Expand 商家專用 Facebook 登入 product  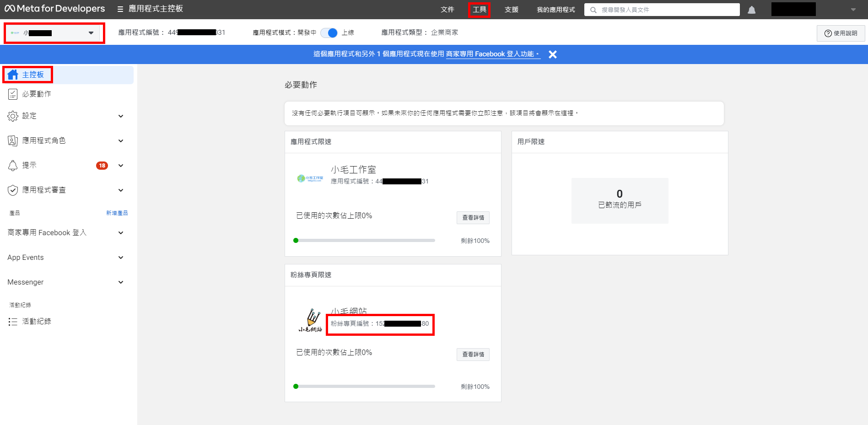tap(121, 233)
